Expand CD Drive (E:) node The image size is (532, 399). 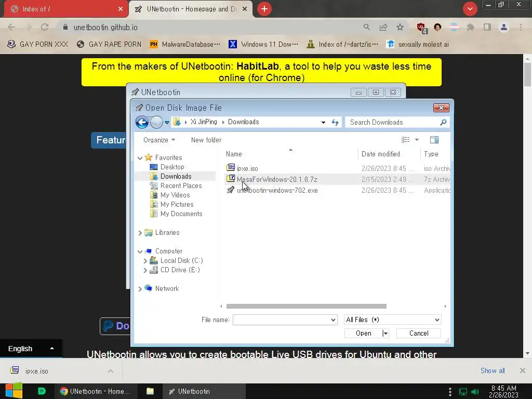point(145,270)
